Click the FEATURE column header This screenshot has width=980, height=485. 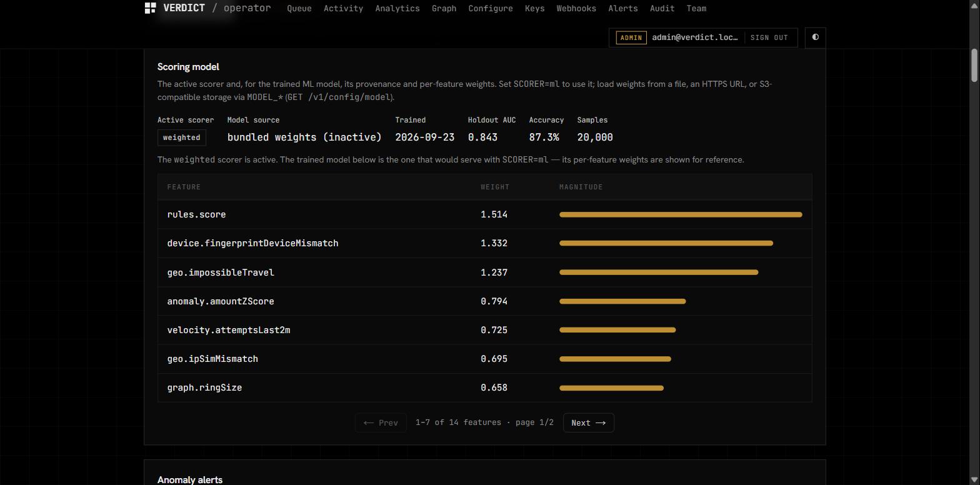point(184,187)
